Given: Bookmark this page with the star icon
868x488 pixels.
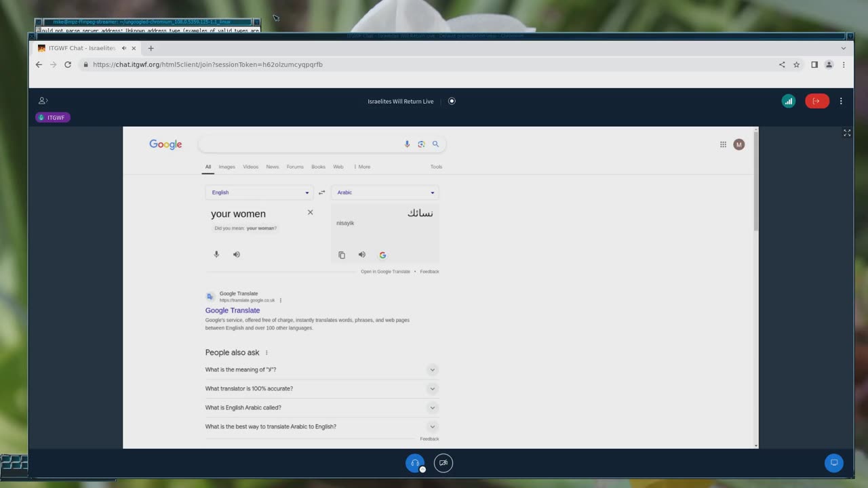Looking at the screenshot, I should (797, 64).
